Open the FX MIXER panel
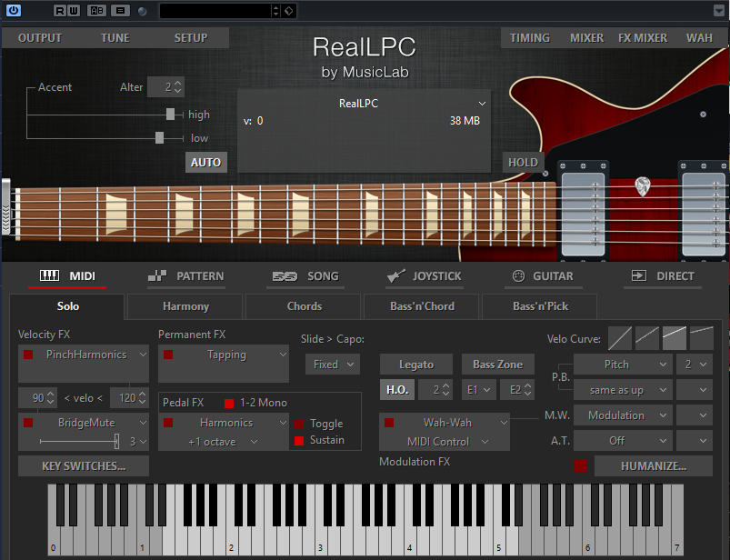 tap(643, 38)
